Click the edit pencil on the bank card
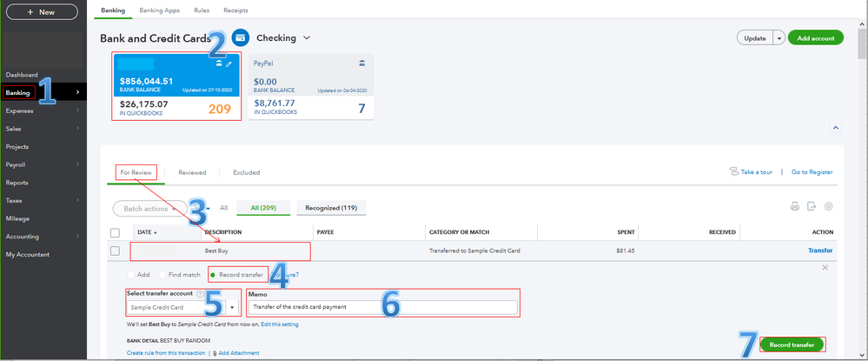Screen dimensions: 868x361 click(x=229, y=64)
